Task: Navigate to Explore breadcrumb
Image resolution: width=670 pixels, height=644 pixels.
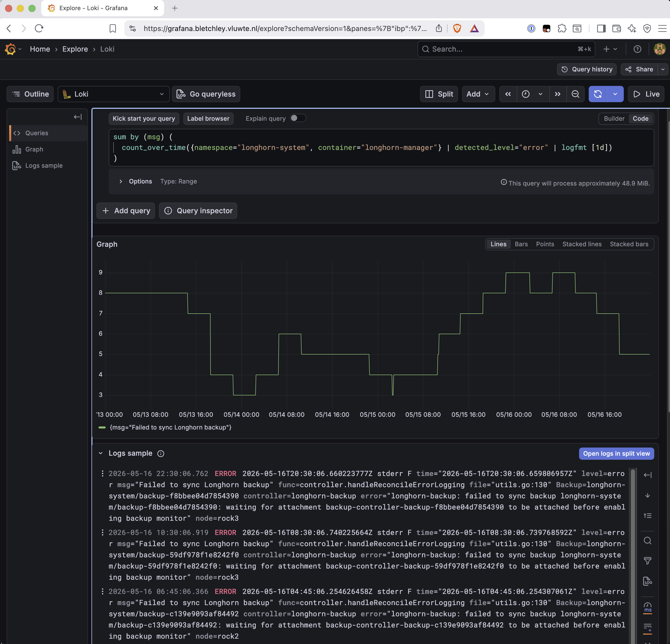Action: (75, 49)
